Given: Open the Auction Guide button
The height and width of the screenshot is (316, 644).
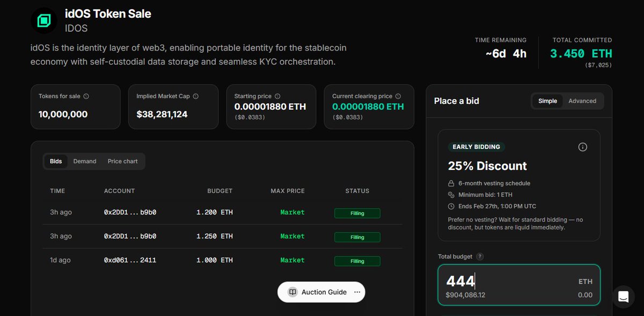Looking at the screenshot, I should click(x=321, y=292).
